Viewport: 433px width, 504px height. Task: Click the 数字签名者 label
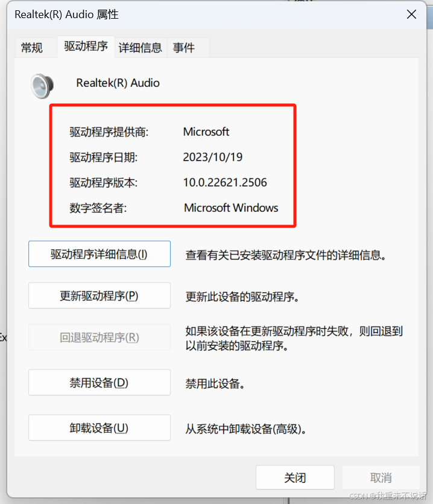[98, 208]
